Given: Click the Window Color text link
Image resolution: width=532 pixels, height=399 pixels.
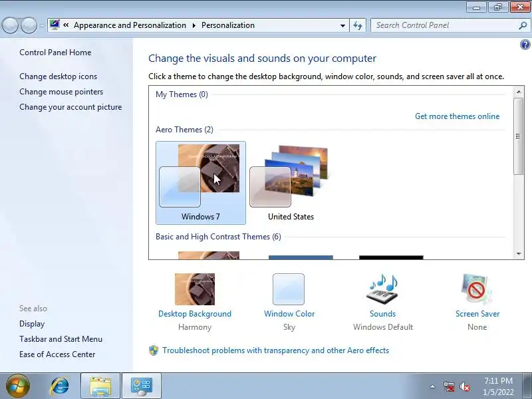Looking at the screenshot, I should pos(289,314).
